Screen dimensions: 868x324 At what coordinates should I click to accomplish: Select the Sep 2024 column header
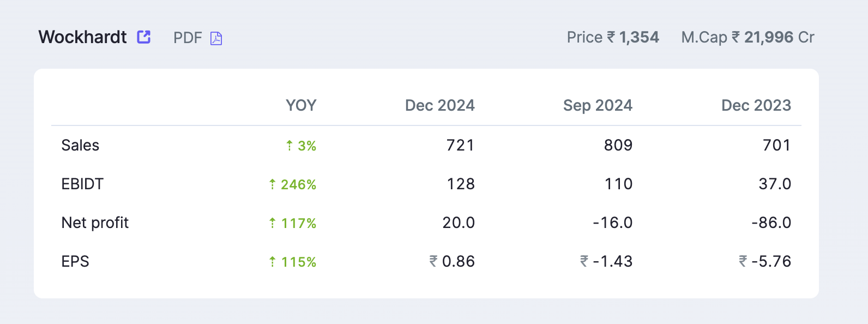point(598,105)
